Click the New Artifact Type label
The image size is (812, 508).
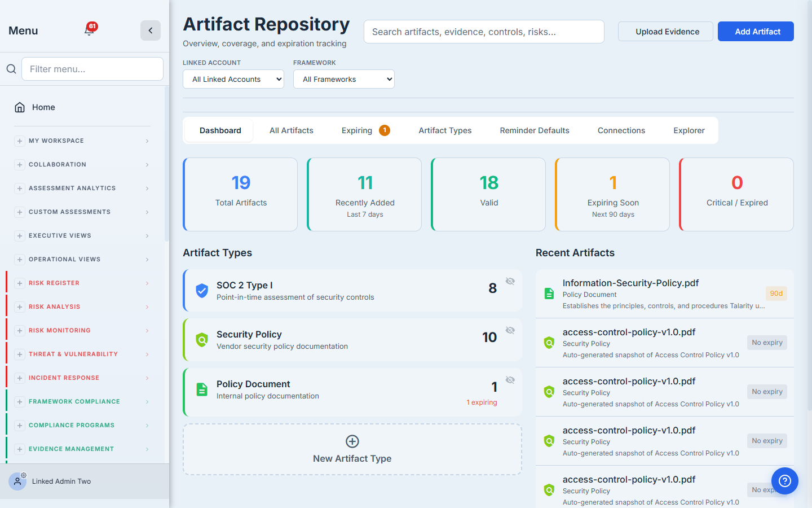[x=352, y=459]
